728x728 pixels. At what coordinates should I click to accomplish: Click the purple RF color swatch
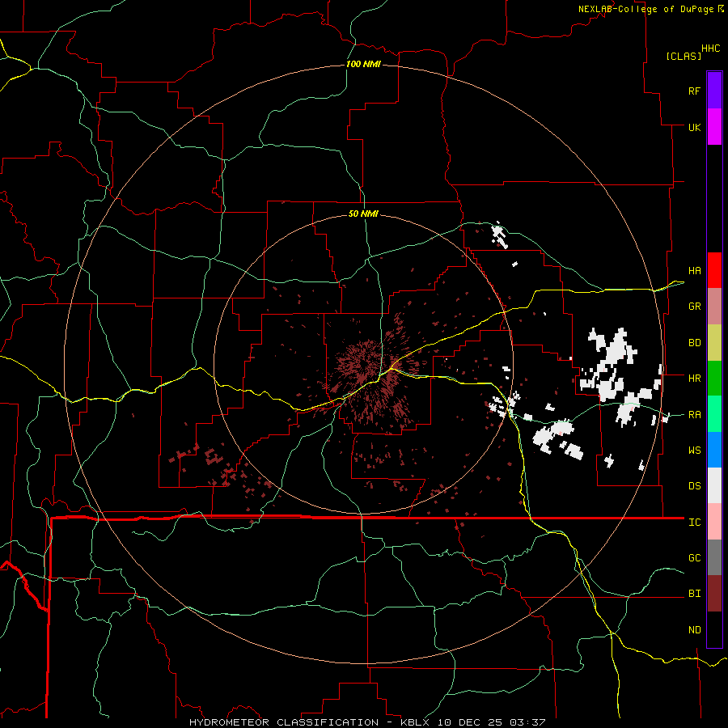tap(714, 91)
